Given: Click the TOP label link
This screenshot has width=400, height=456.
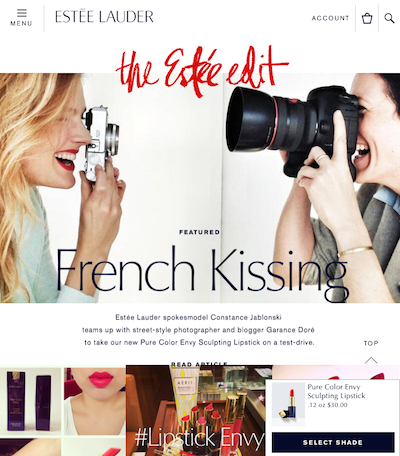Looking at the screenshot, I should pos(371,343).
